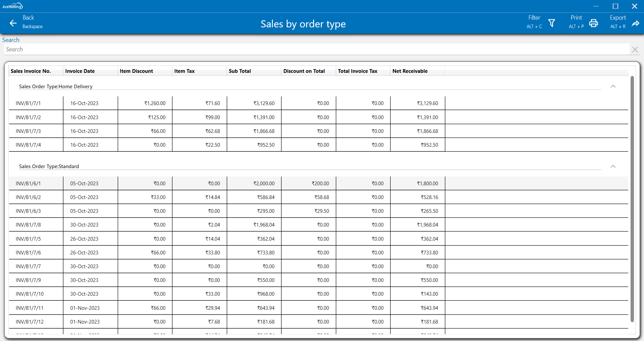Select invoice INV/B1/6/2 row

coord(28,197)
